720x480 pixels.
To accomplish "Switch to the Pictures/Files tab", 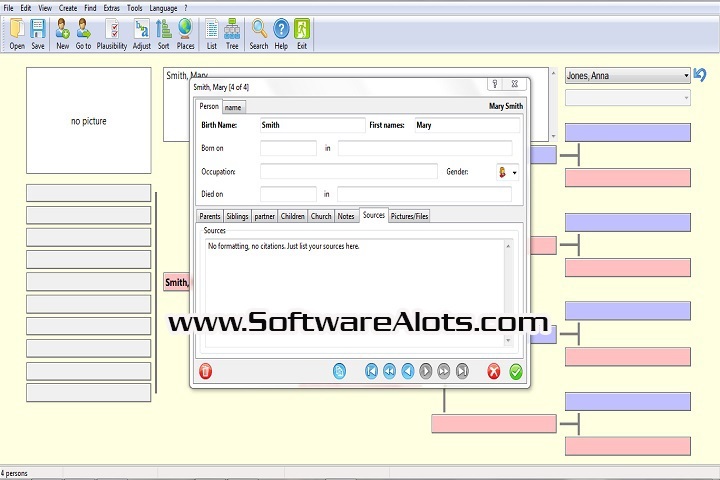I will click(x=410, y=216).
